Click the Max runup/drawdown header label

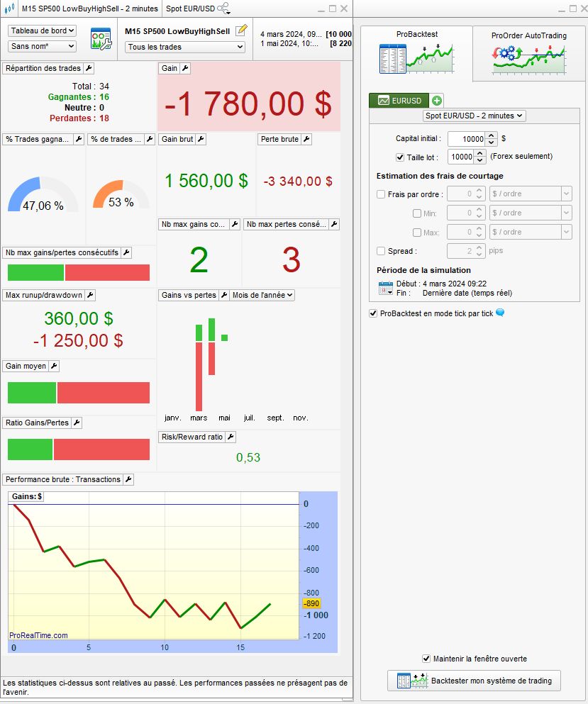click(43, 295)
